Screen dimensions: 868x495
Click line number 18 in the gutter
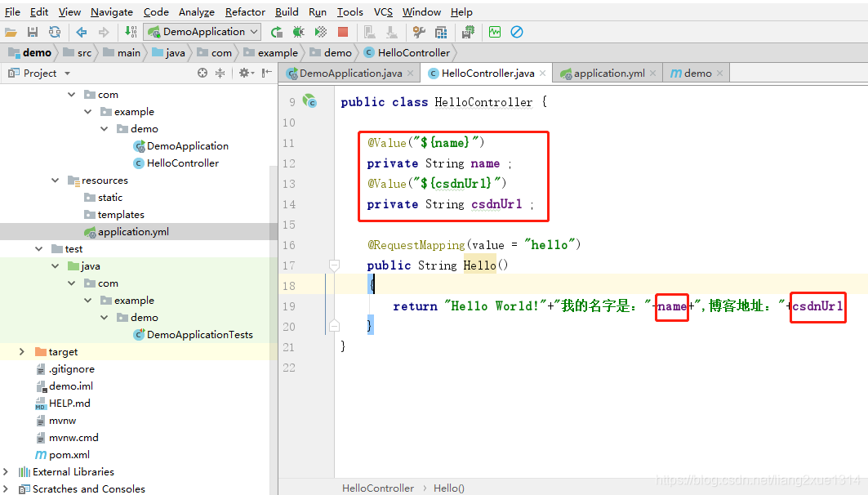[289, 286]
